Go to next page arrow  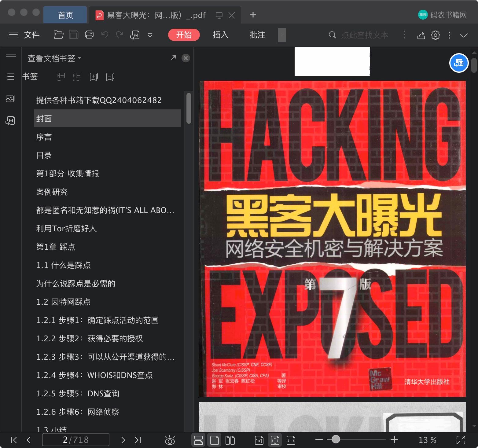pos(123,440)
